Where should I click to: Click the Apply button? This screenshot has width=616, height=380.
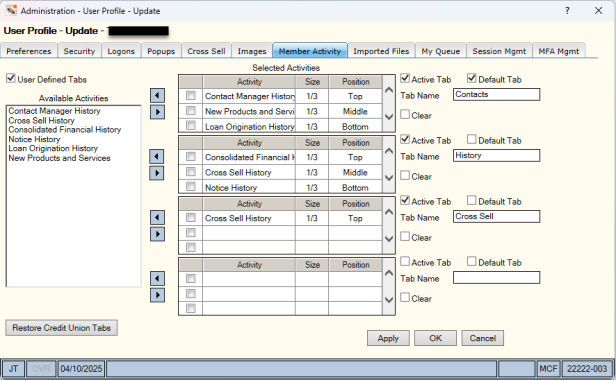point(388,338)
